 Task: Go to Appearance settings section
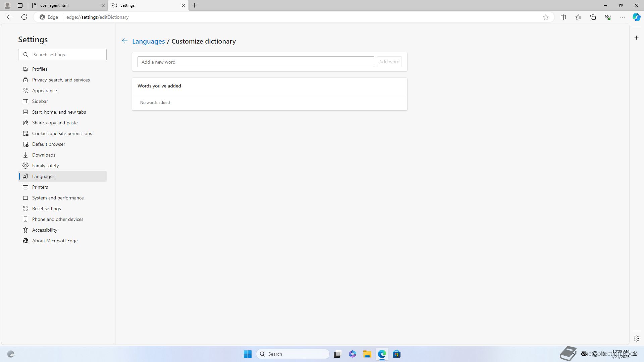click(44, 90)
